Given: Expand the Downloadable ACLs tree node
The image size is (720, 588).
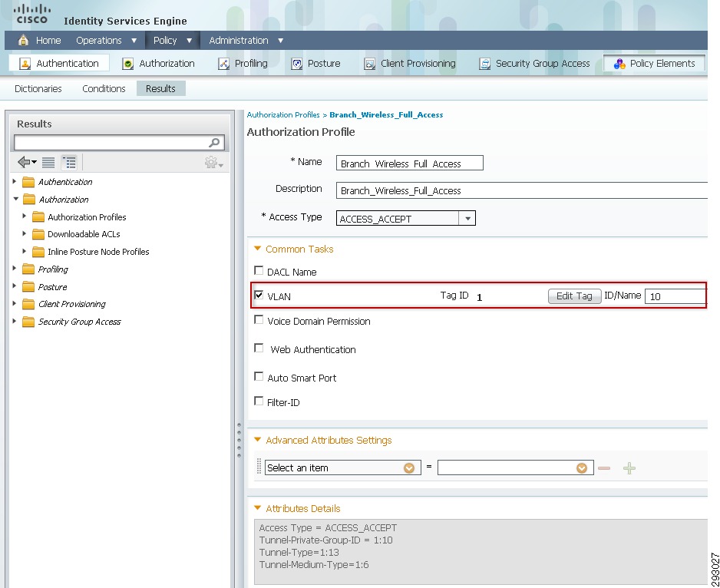Looking at the screenshot, I should pos(24,233).
